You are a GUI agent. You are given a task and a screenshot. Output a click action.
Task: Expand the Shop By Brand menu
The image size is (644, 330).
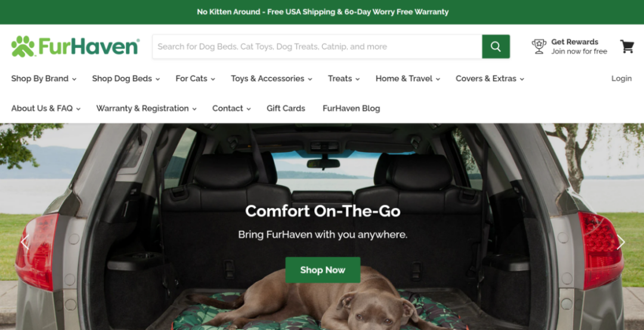(44, 79)
